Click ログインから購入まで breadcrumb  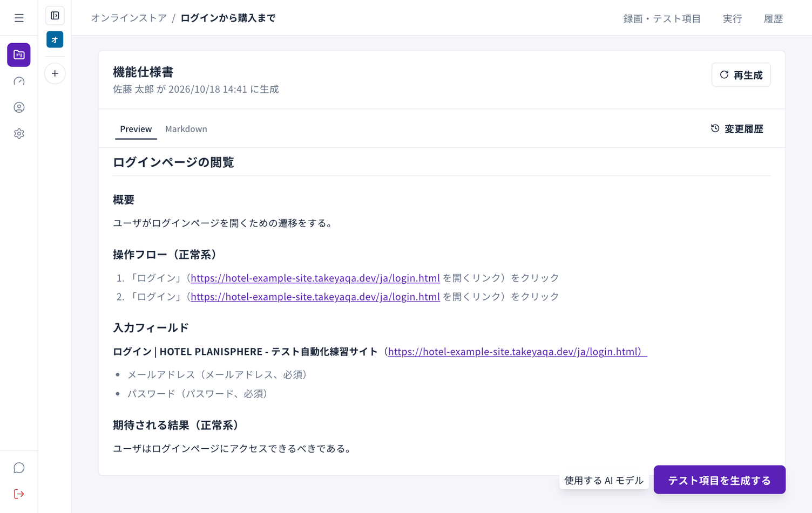228,18
